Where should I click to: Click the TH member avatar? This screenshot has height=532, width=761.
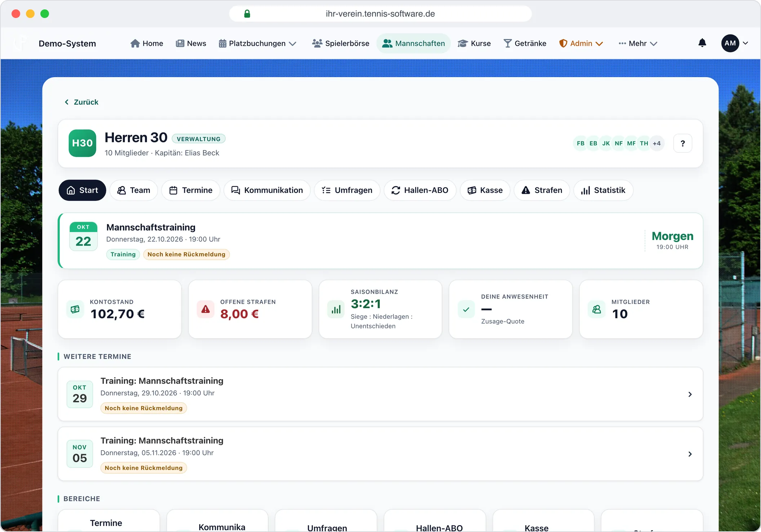(644, 143)
